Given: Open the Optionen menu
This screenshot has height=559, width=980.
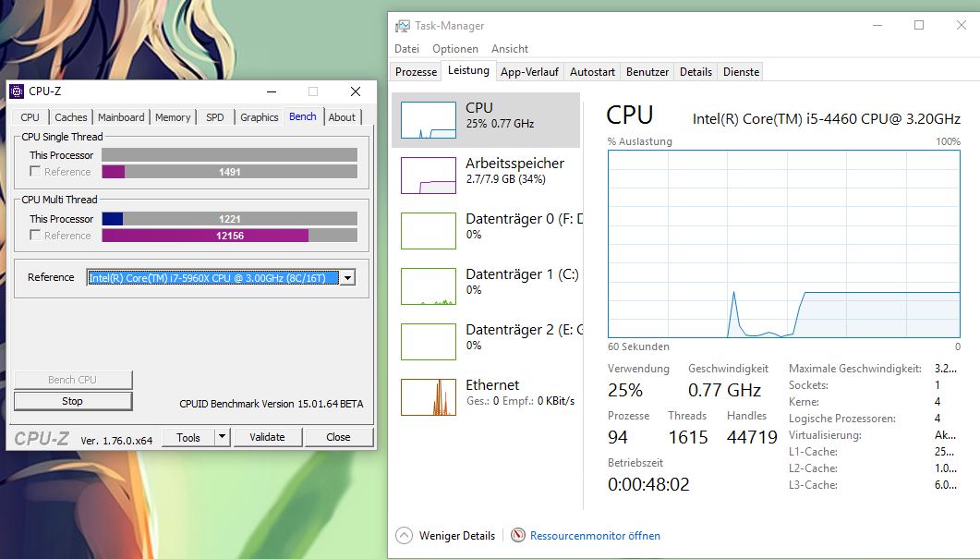Looking at the screenshot, I should click(x=455, y=49).
